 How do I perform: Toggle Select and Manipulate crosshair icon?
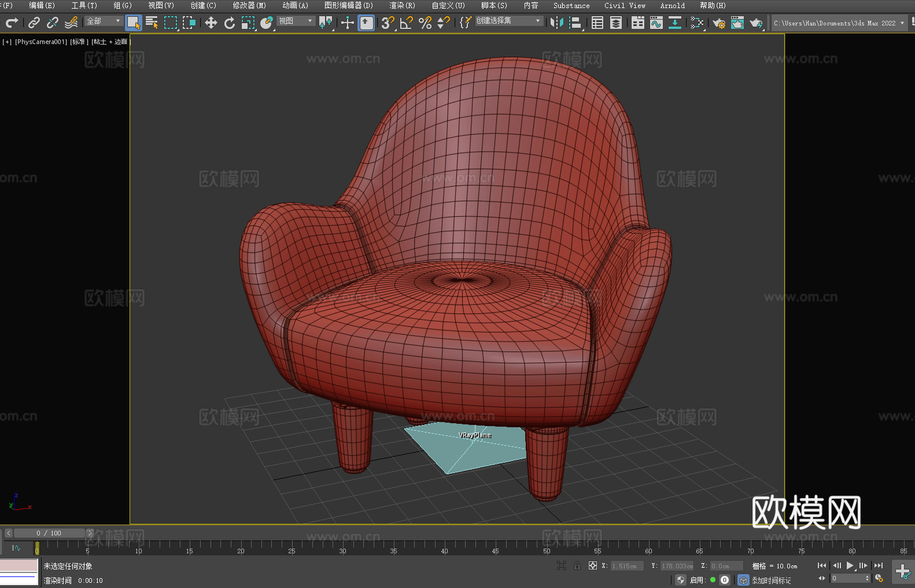(x=348, y=23)
